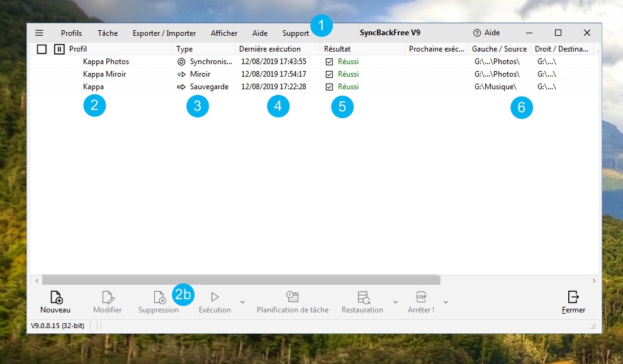Click the Aide question mark icon in title bar
623x364 pixels.
pyautogui.click(x=477, y=33)
